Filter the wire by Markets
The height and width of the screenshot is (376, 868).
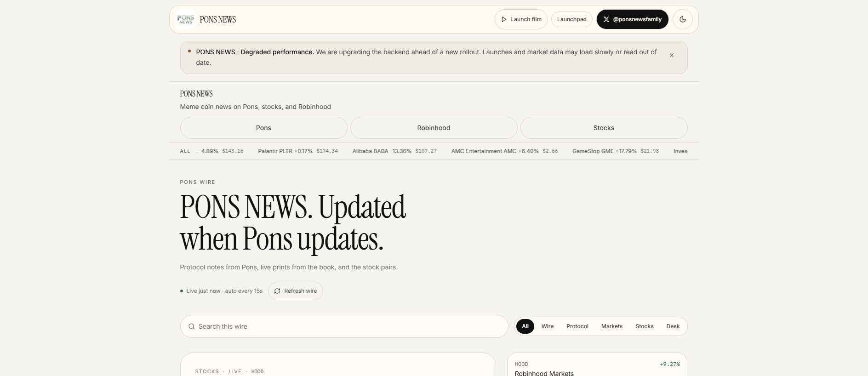(x=611, y=326)
